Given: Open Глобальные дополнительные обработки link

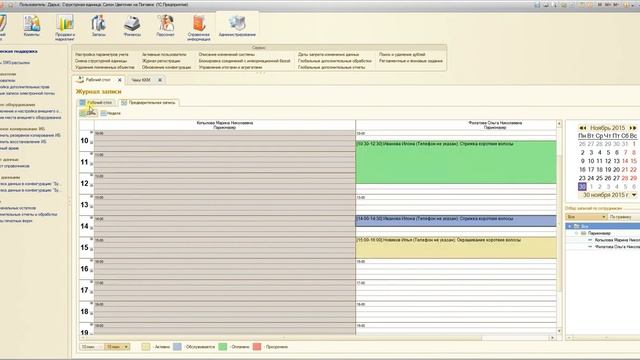Looking at the screenshot, I should pyautogui.click(x=335, y=61).
